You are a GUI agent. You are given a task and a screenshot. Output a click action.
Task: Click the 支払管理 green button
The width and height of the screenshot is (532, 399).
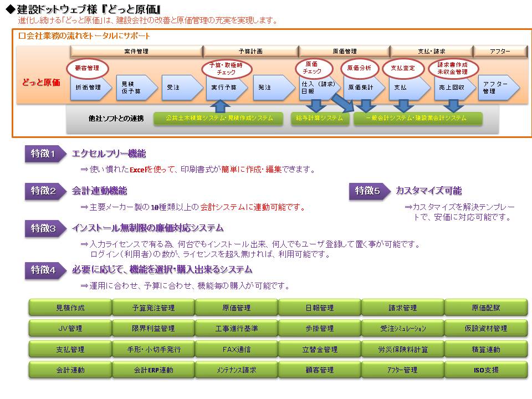pyautogui.click(x=70, y=349)
